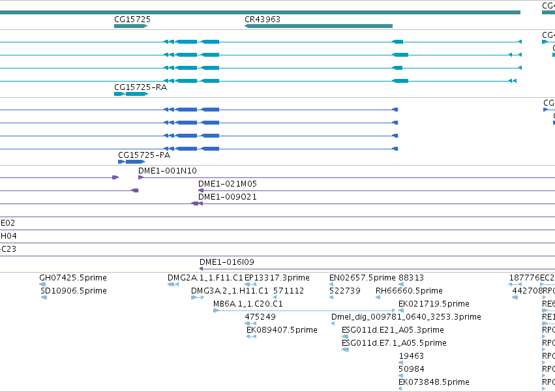Click the EP13317.3prime EST label
The height and width of the screenshot is (392, 555).
point(277,278)
